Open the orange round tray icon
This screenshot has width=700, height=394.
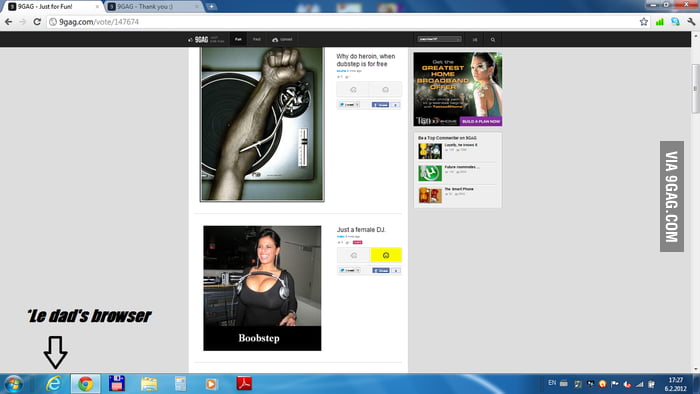602,384
